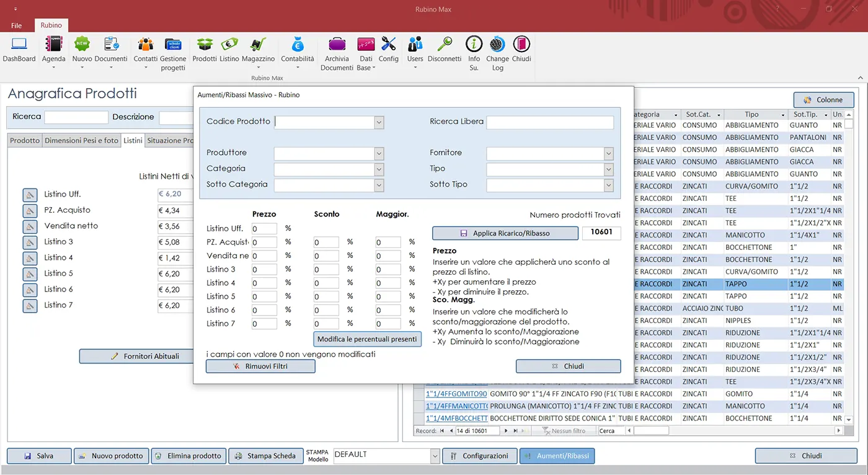Open the STAMPA Modello DEFAULT dropdown
Viewport: 868px width, 475px height.
click(x=435, y=456)
